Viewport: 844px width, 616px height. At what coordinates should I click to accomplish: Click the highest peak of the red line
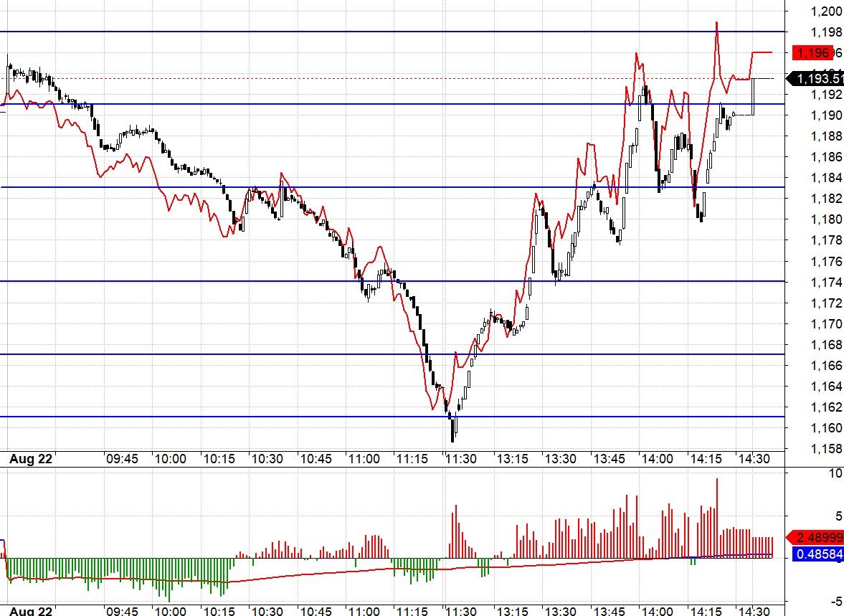pyautogui.click(x=716, y=23)
